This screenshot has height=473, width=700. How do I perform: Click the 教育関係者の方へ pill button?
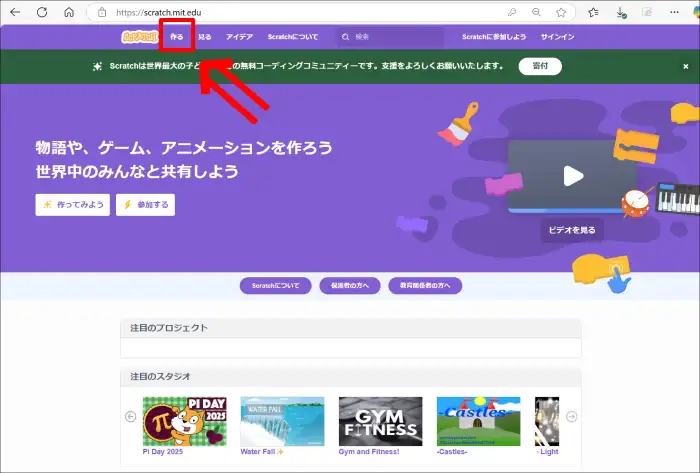coord(425,286)
